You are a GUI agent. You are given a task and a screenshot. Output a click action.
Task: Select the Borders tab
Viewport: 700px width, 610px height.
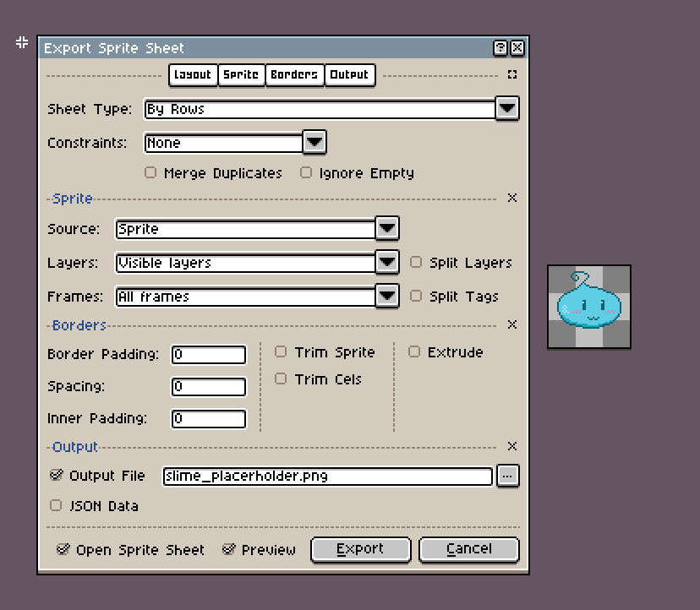(293, 74)
